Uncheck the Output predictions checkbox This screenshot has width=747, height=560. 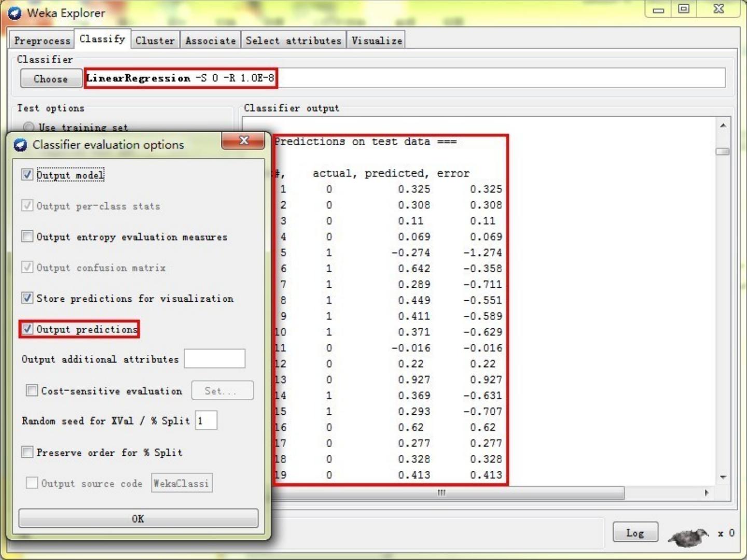click(27, 329)
